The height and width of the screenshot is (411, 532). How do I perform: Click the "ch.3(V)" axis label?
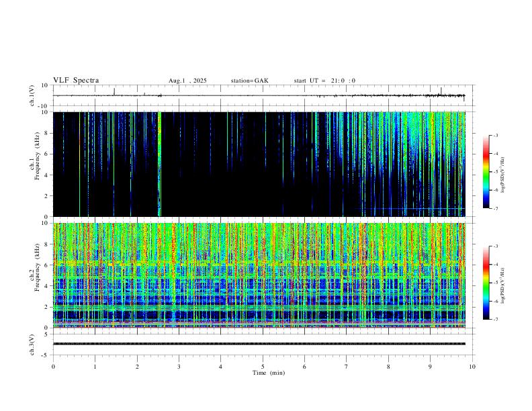[x=32, y=345]
